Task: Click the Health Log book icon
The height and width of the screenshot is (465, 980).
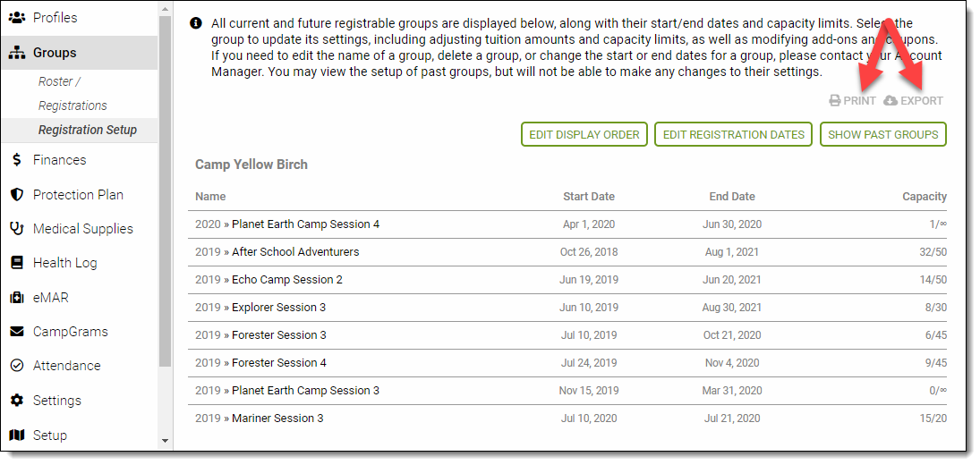Action: (x=16, y=263)
